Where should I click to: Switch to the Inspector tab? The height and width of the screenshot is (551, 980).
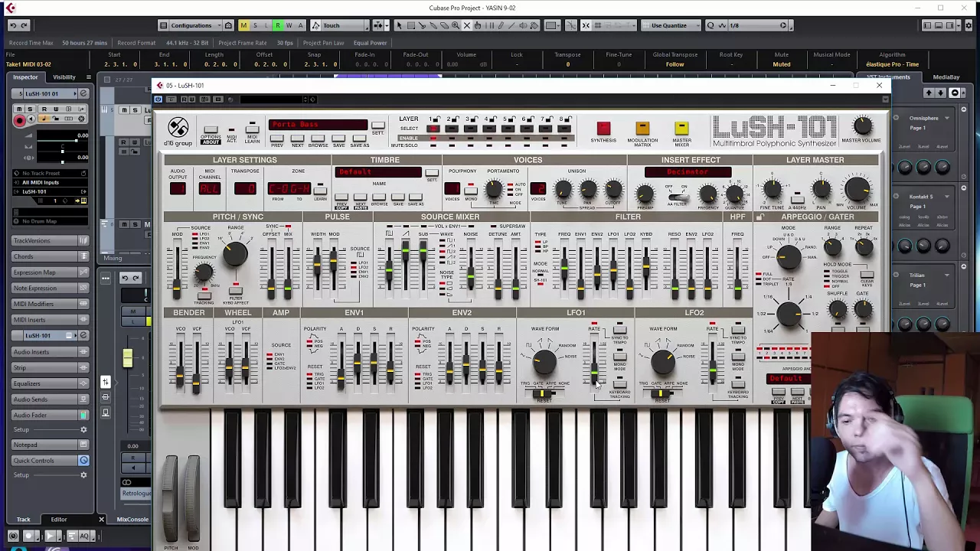click(25, 77)
